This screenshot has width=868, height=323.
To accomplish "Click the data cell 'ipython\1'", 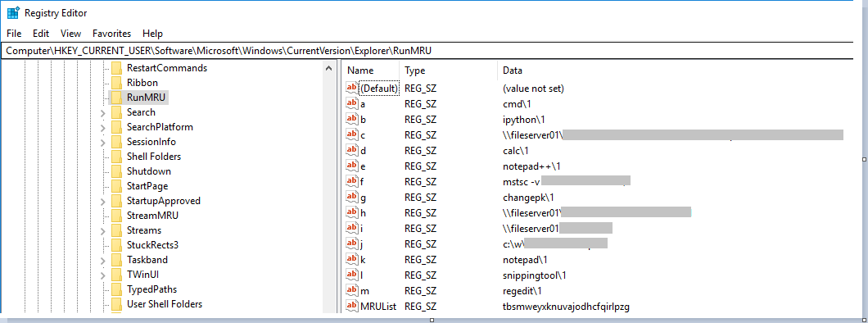I will [x=524, y=119].
